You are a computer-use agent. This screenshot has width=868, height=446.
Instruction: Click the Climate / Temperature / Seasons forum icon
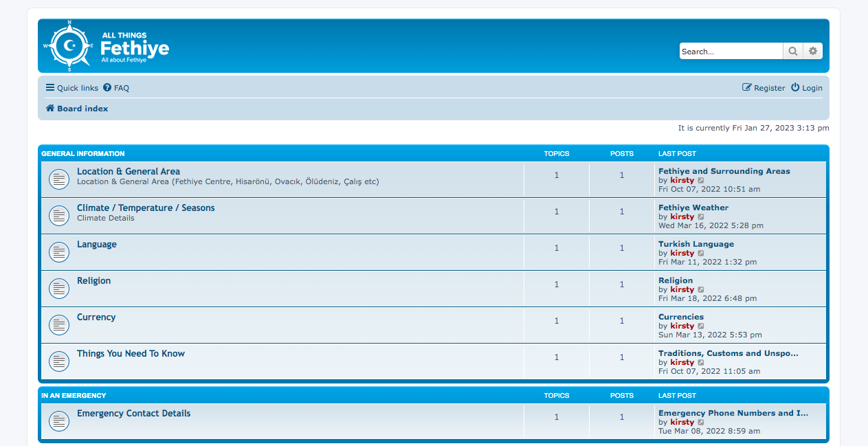pyautogui.click(x=59, y=216)
